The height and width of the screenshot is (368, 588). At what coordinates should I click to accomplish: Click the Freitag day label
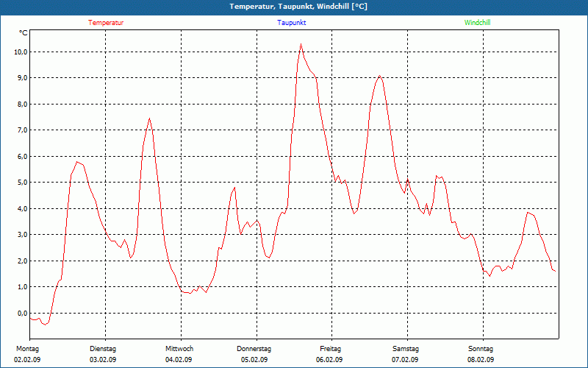[x=330, y=349]
